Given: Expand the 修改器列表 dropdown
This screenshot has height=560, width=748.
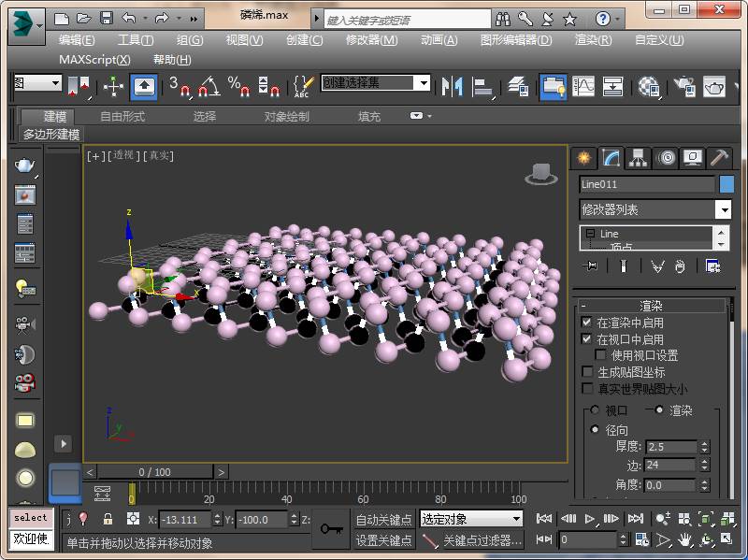Looking at the screenshot, I should click(x=723, y=210).
